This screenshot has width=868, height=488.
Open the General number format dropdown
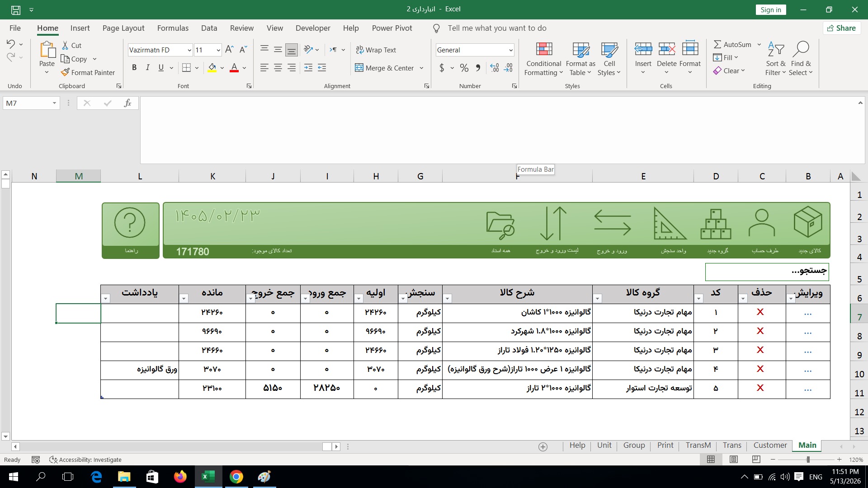tap(510, 50)
